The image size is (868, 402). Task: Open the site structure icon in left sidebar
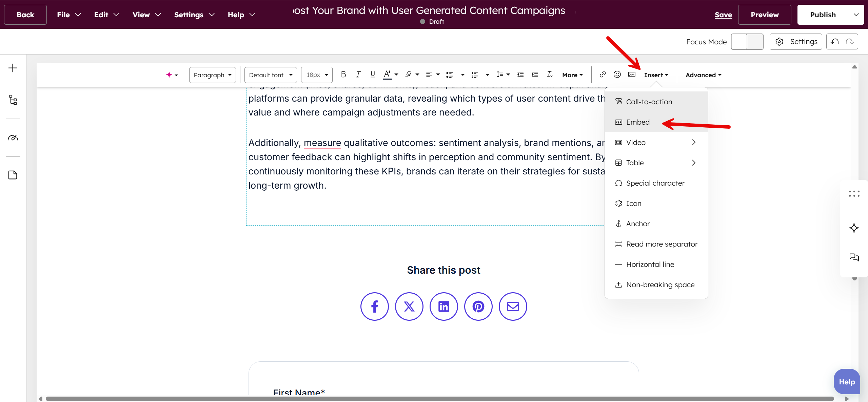coord(13,100)
